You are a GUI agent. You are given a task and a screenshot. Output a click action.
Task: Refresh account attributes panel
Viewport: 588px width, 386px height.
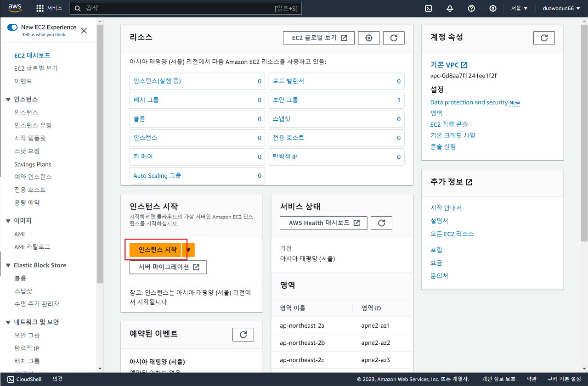544,38
